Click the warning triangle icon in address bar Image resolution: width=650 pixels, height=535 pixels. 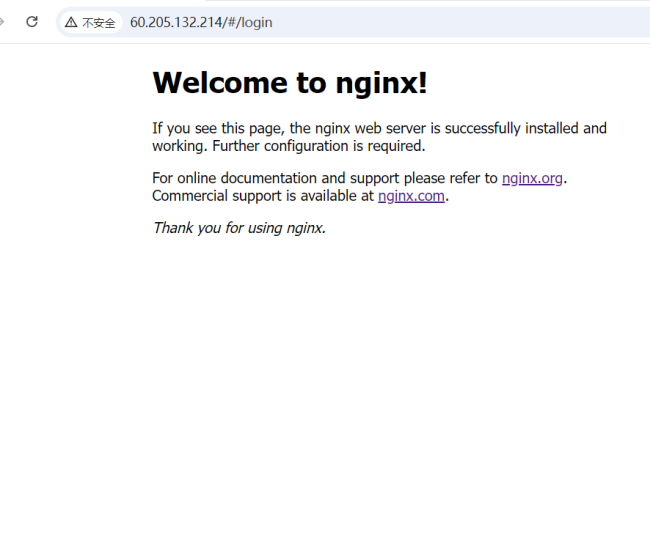coord(71,22)
